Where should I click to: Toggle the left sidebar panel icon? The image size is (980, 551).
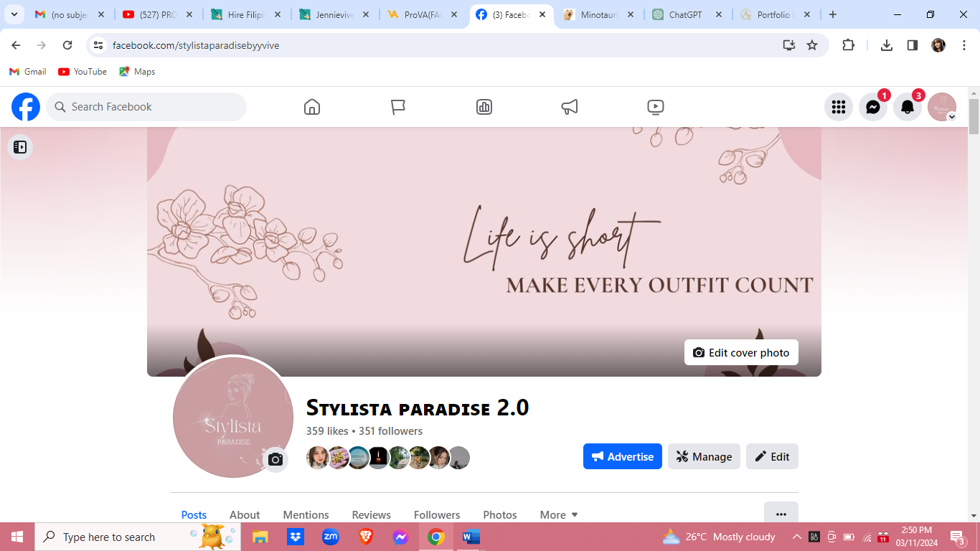tap(20, 147)
